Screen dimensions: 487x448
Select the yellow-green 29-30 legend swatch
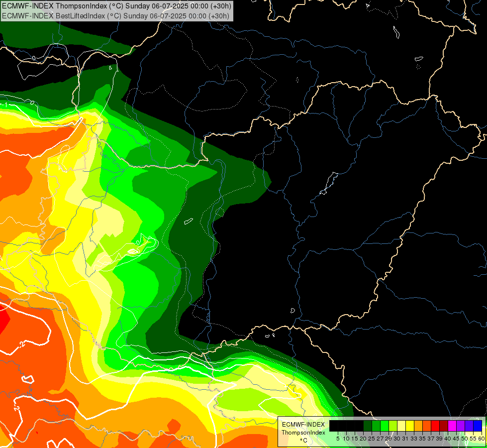point(393,426)
